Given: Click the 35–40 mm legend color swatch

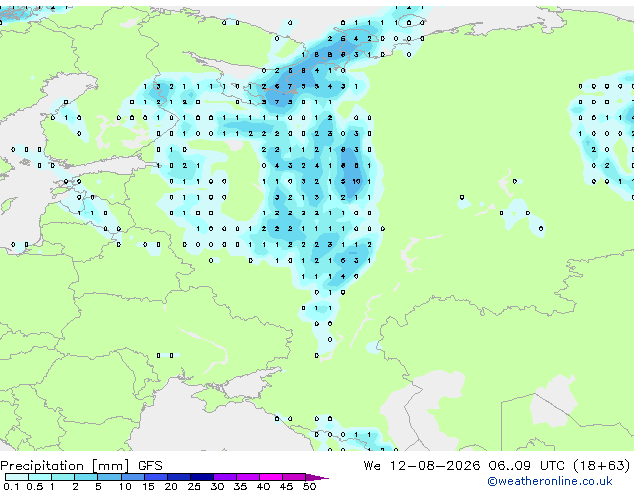Looking at the screenshot, I should tap(247, 477).
